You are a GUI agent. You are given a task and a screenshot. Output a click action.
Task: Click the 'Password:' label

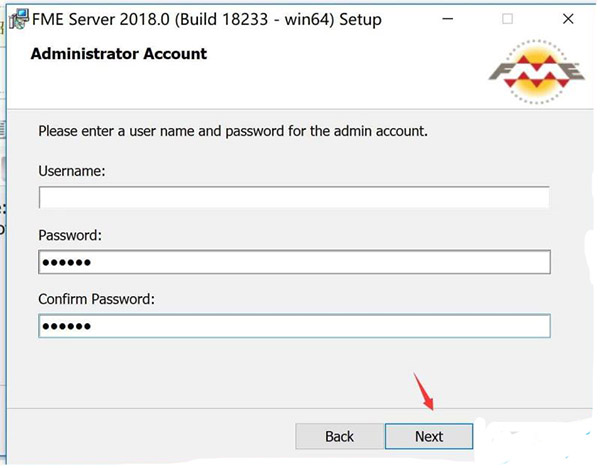point(71,235)
